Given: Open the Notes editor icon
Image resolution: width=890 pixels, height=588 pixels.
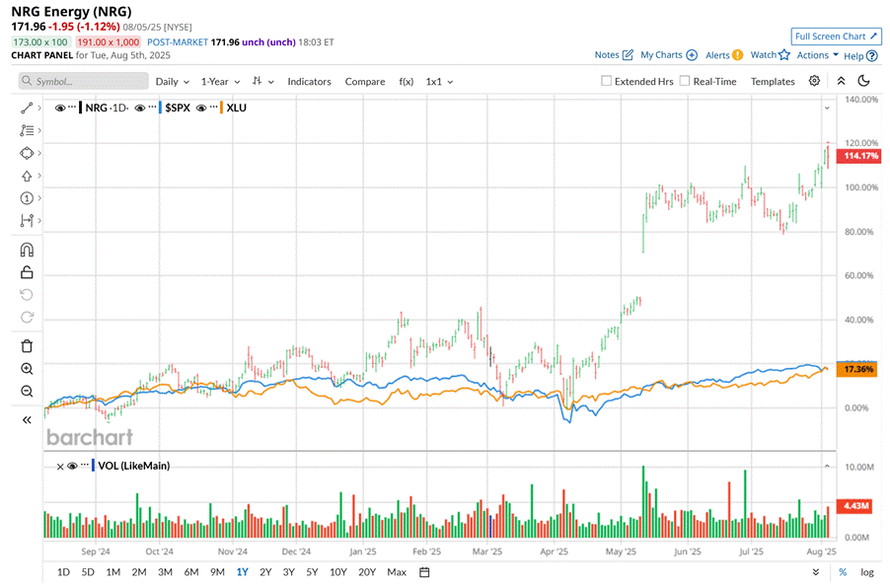Looking at the screenshot, I should click(x=628, y=55).
